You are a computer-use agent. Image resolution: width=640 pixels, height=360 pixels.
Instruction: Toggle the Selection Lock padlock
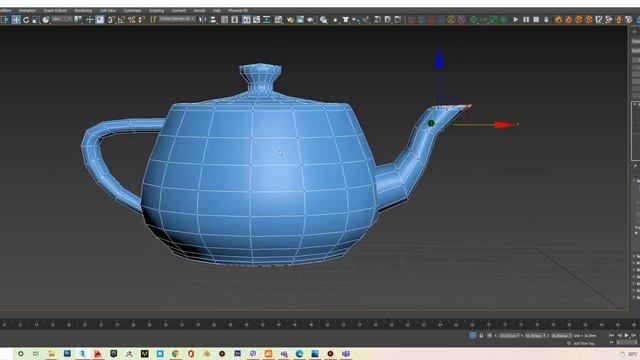tap(481, 336)
